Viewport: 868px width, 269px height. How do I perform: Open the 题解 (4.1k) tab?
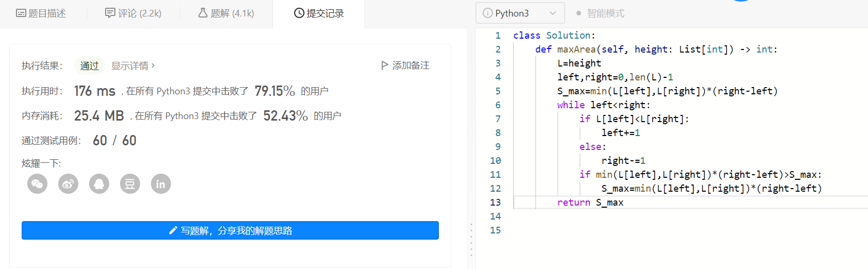pyautogui.click(x=226, y=13)
